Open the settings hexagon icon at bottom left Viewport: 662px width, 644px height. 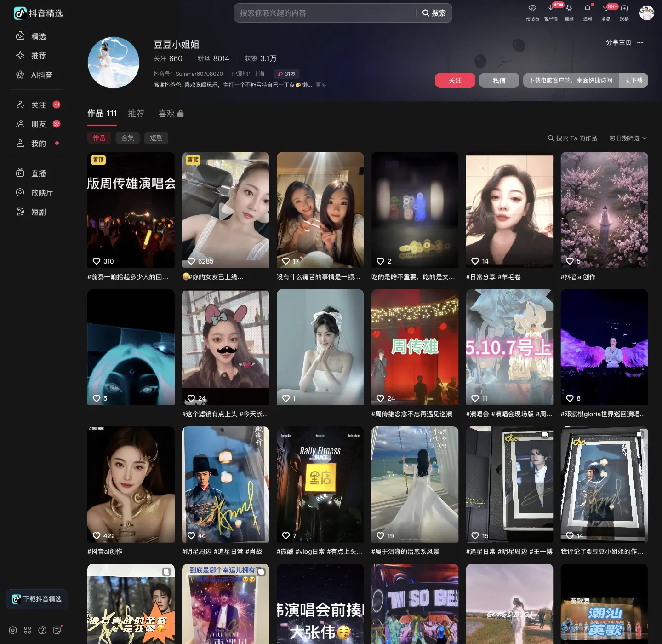pos(13,630)
